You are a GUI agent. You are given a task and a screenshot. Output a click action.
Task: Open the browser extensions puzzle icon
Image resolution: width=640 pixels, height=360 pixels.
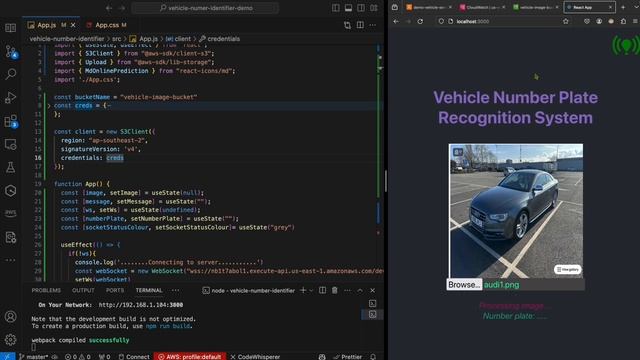[x=623, y=21]
